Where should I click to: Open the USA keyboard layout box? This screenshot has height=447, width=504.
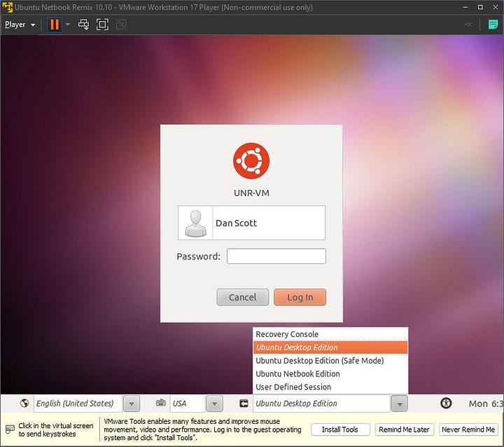pos(188,404)
